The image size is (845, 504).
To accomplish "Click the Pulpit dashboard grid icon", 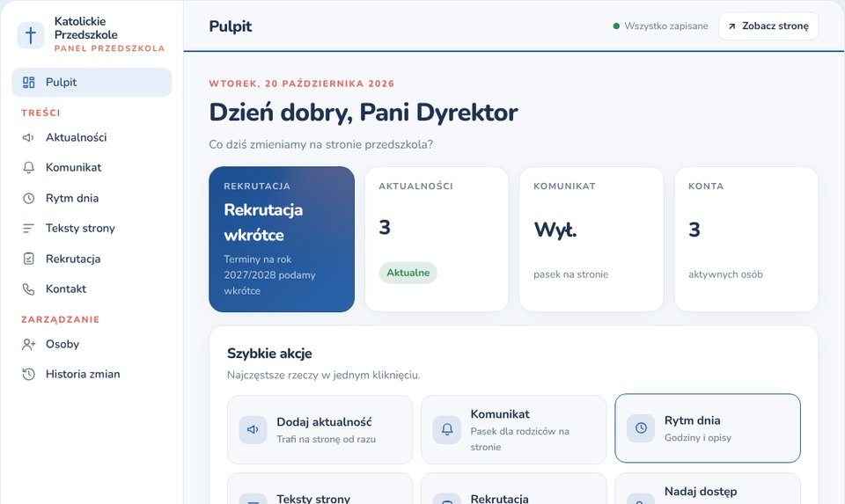I will click(x=28, y=83).
